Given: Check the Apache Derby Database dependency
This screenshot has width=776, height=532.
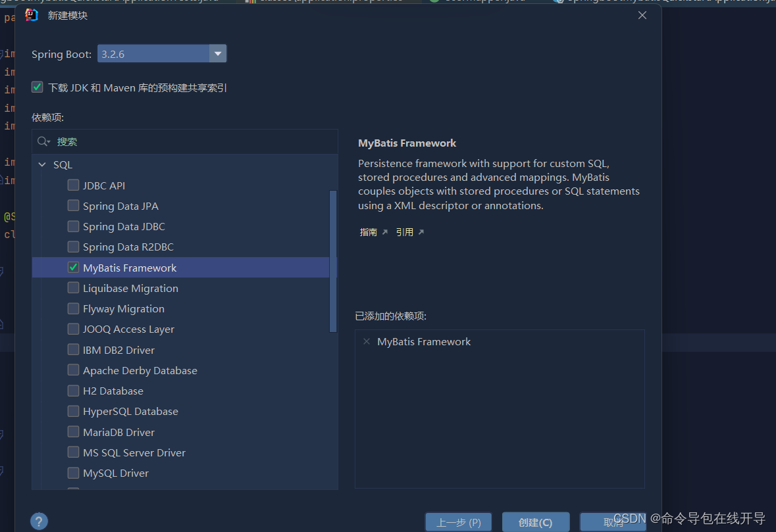Looking at the screenshot, I should pyautogui.click(x=73, y=370).
